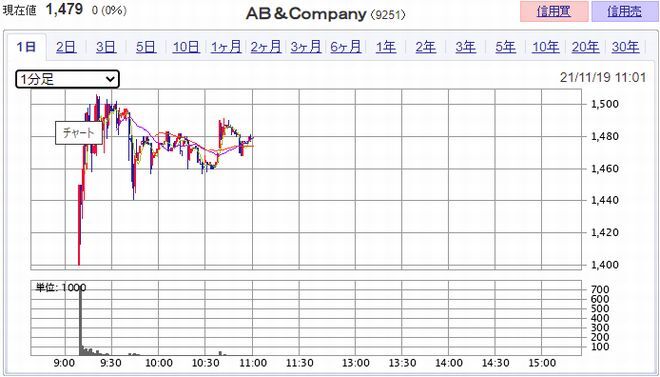Select the 6ヶ月 range tab
660x377 pixels.
pyautogui.click(x=346, y=47)
